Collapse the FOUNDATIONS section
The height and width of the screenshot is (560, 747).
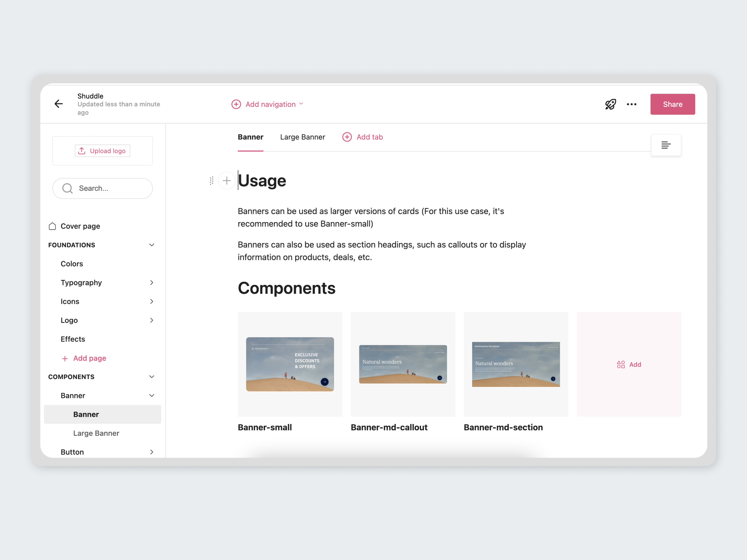pyautogui.click(x=152, y=245)
